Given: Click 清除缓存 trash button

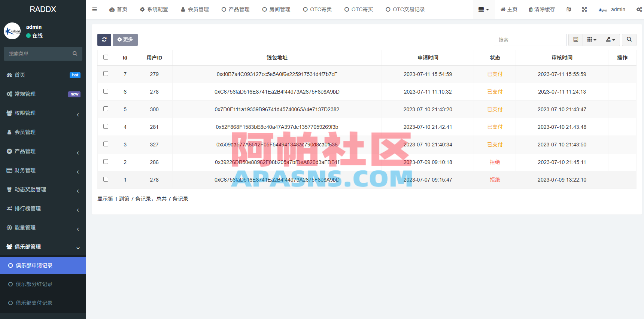Looking at the screenshot, I should [x=542, y=9].
